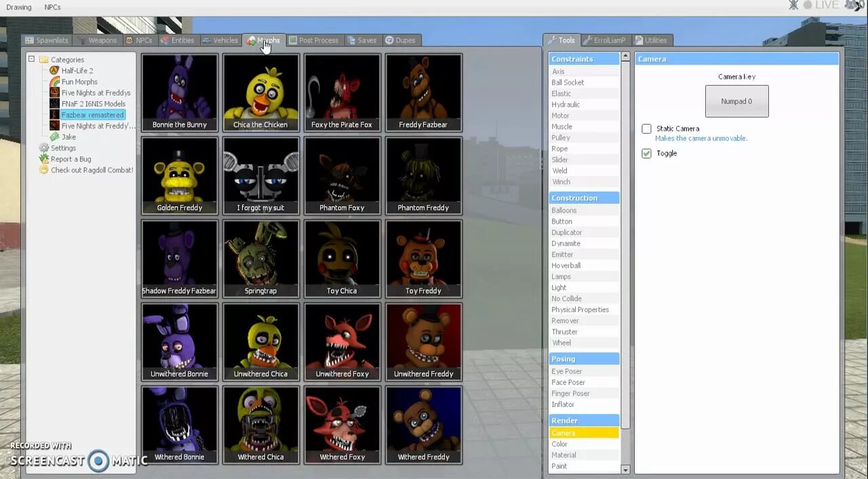Pick the Freddy Fazbear morph

424,92
